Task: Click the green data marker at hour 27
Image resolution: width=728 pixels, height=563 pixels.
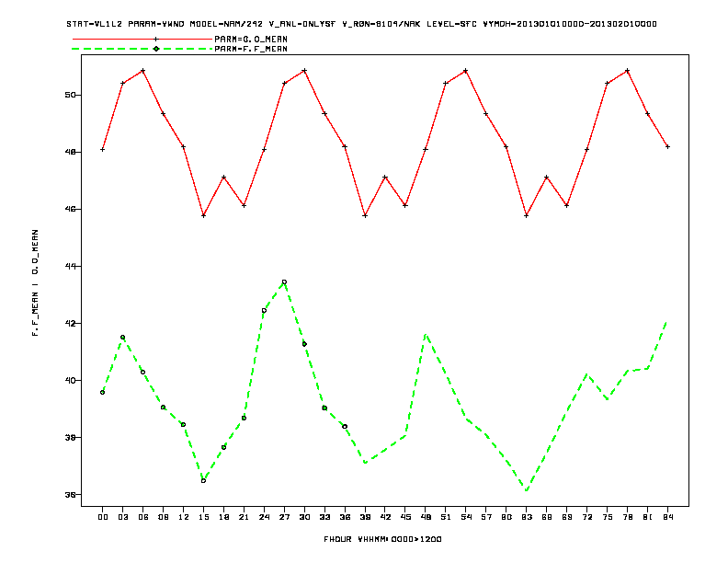Action: coord(284,282)
